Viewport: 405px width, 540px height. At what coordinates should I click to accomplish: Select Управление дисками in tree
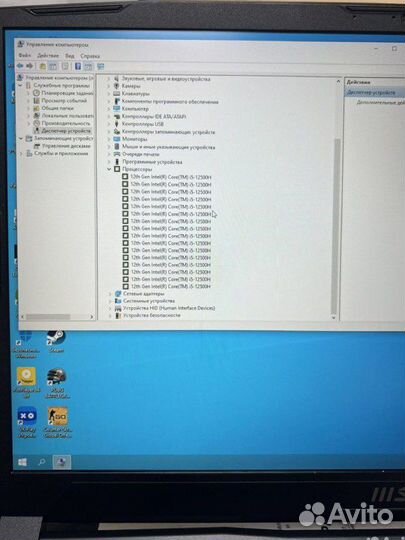tap(66, 146)
